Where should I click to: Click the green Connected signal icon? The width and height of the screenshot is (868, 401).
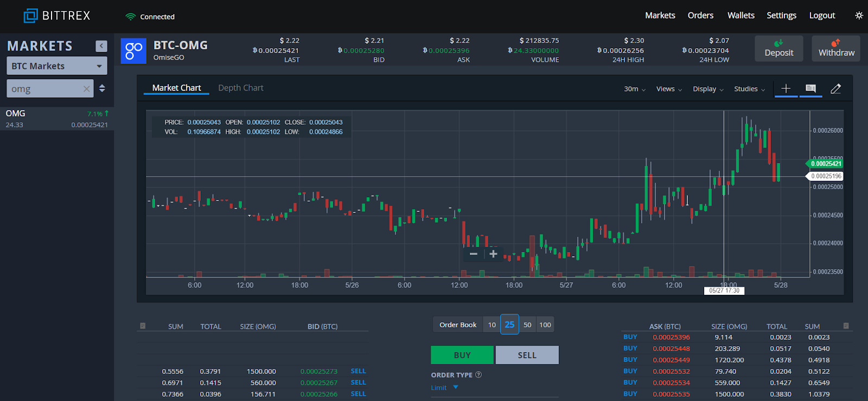tap(130, 17)
